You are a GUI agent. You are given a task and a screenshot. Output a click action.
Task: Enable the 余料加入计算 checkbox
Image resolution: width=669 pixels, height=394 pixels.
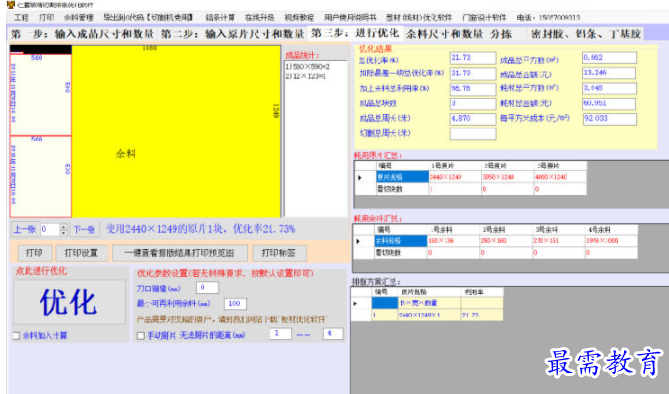(x=16, y=336)
